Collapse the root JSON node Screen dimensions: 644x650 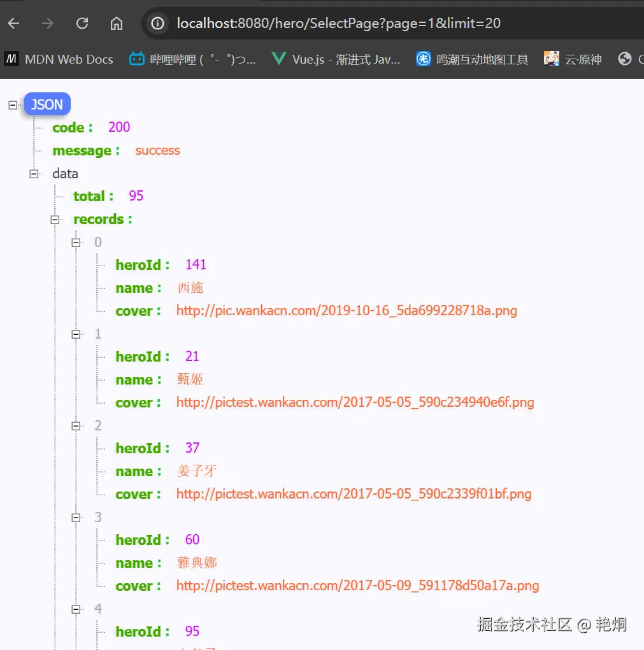click(13, 104)
